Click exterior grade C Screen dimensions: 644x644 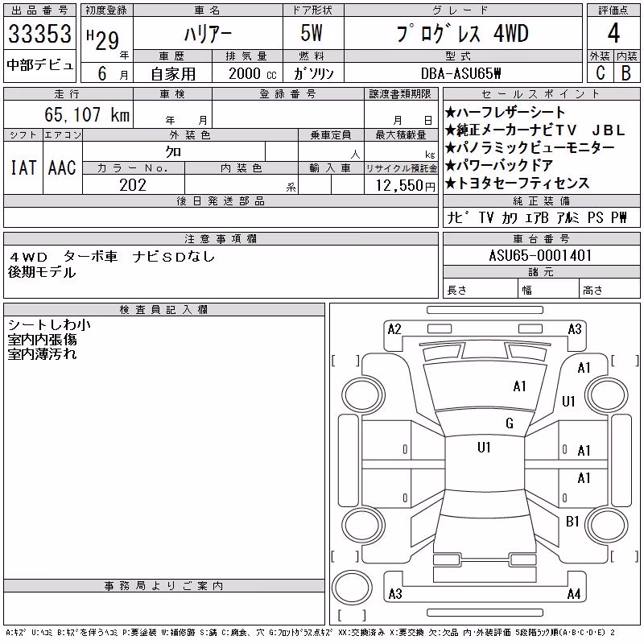tap(600, 73)
